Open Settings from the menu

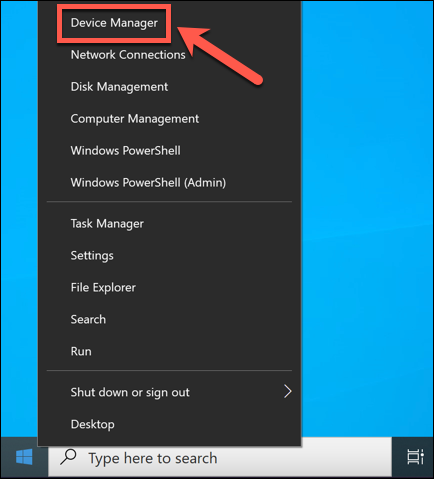pyautogui.click(x=92, y=256)
